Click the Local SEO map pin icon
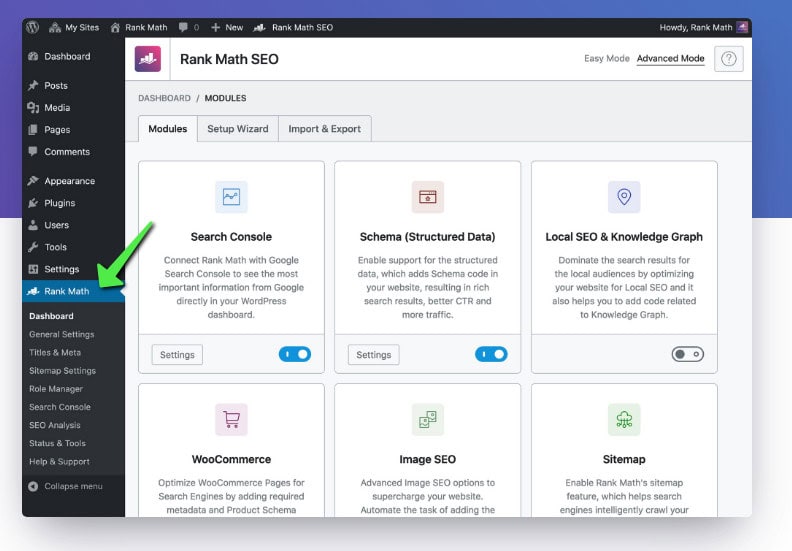792x551 pixels. pyautogui.click(x=624, y=197)
